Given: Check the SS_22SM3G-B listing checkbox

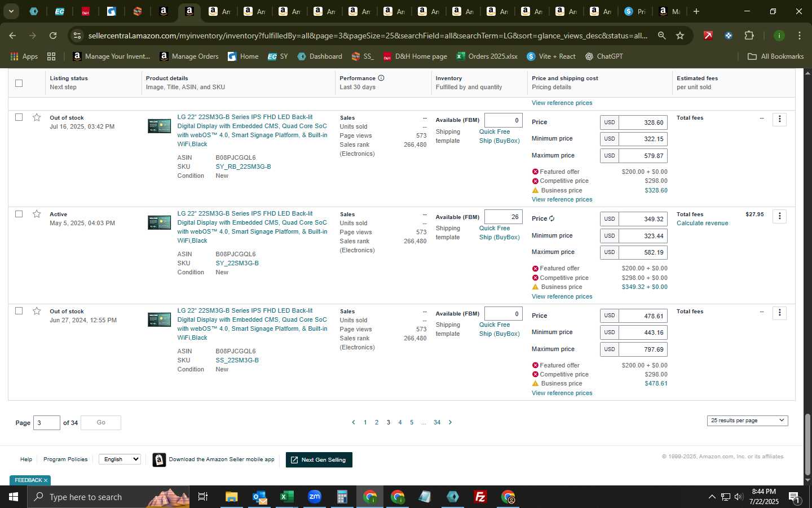Looking at the screenshot, I should [19, 311].
